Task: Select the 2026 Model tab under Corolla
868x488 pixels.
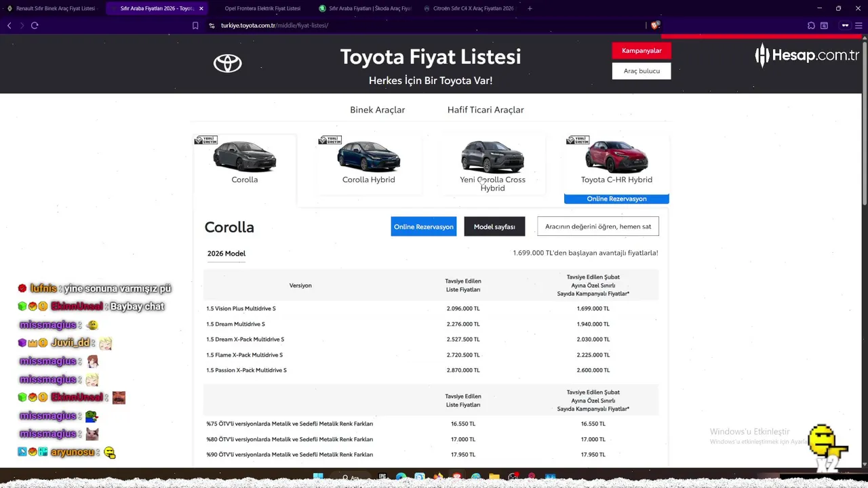Action: [x=226, y=253]
